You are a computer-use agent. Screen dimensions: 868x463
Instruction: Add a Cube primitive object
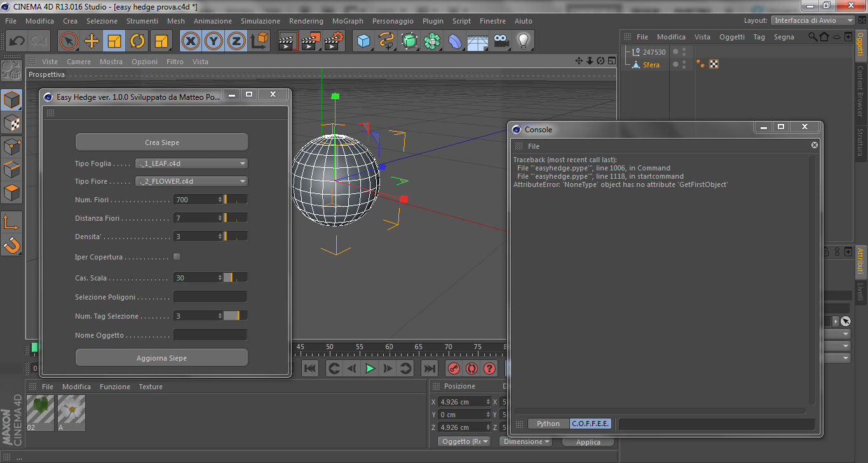click(363, 41)
